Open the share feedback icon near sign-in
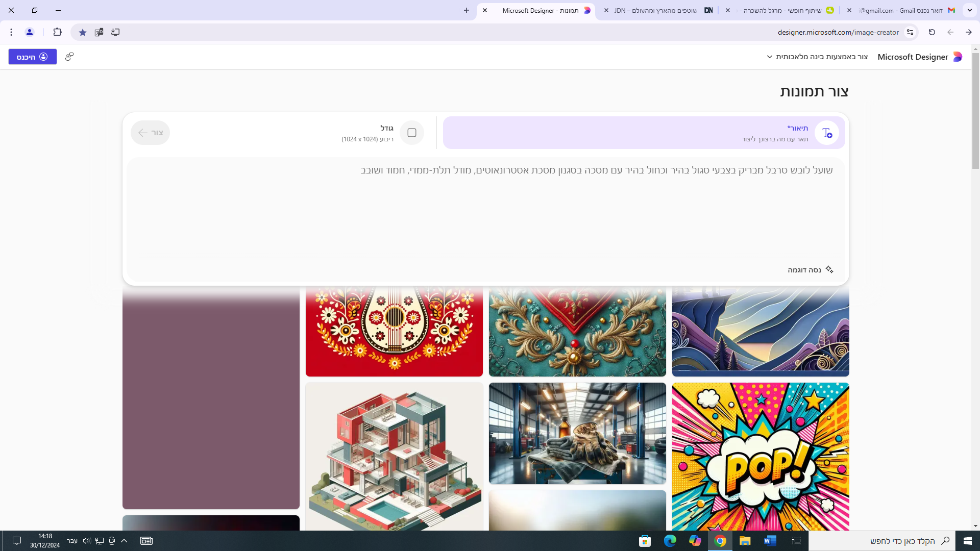The width and height of the screenshot is (980, 551). [x=69, y=57]
